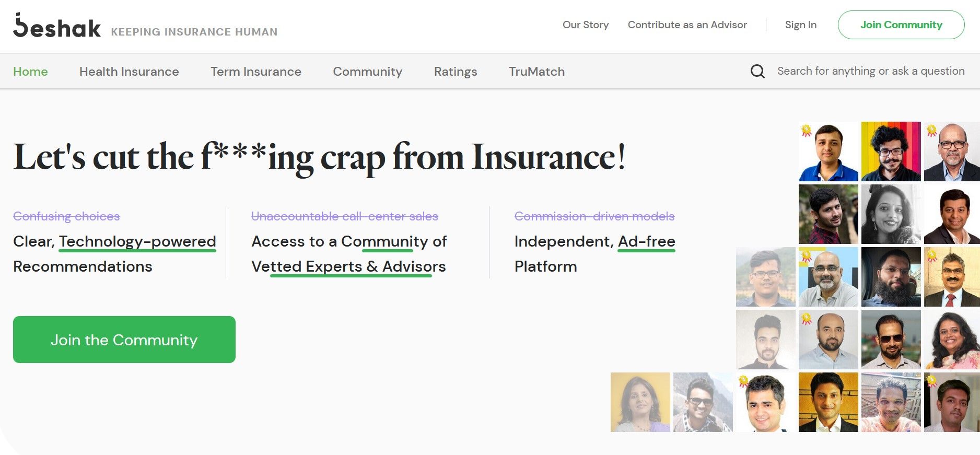This screenshot has width=980, height=455.
Task: Click the advisor photo wearing a red tie
Action: tap(951, 277)
